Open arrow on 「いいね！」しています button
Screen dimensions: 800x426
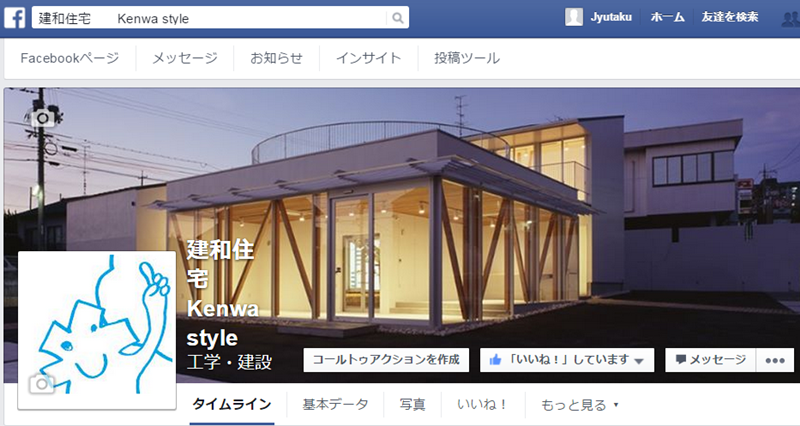click(x=639, y=361)
